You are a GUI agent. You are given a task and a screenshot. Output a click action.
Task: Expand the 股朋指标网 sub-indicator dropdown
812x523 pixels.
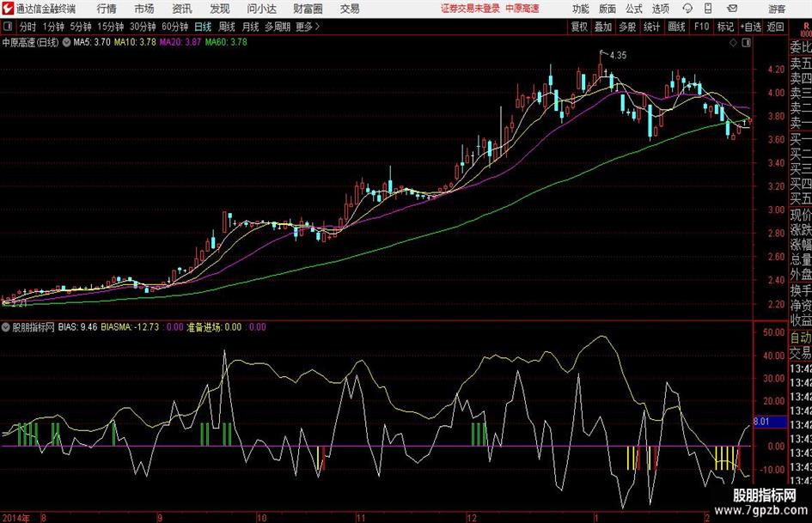point(6,327)
